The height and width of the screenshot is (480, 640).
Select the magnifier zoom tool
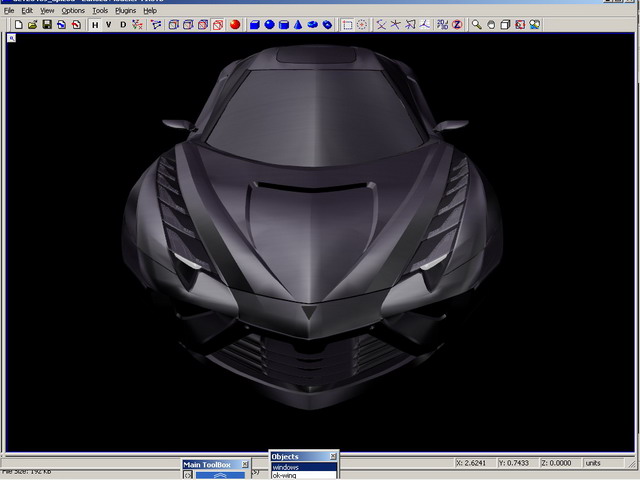coord(477,24)
